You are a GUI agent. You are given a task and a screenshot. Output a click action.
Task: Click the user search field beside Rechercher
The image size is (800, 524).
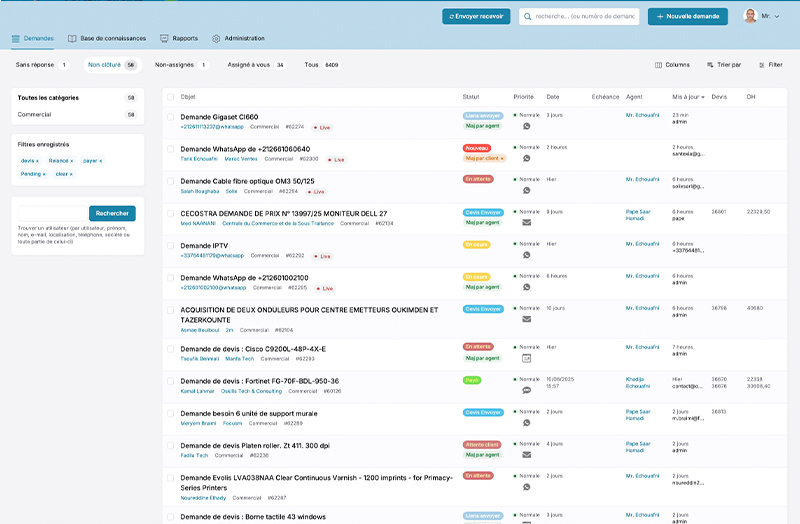point(52,213)
